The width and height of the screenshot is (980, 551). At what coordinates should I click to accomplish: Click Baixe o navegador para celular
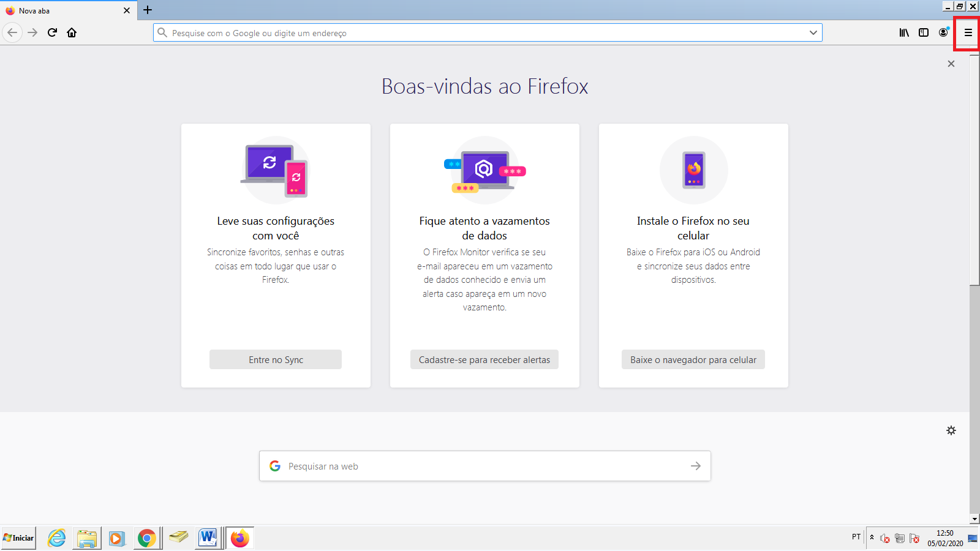click(x=693, y=359)
